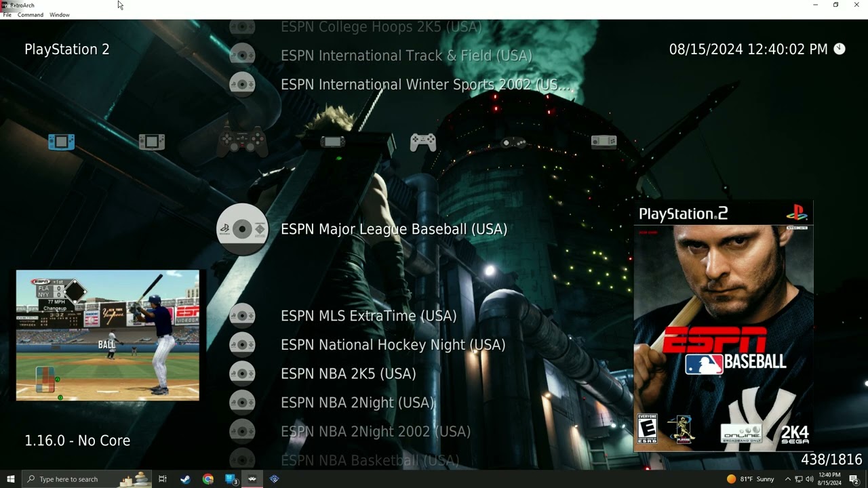Image resolution: width=868 pixels, height=488 pixels.
Task: Click the RetroArch taskbar icon
Action: tap(252, 479)
